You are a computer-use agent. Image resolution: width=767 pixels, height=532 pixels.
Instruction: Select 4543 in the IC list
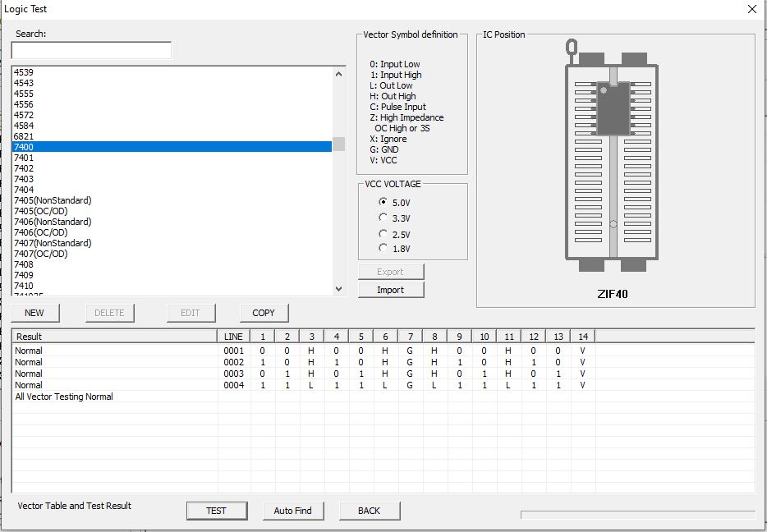click(172, 83)
